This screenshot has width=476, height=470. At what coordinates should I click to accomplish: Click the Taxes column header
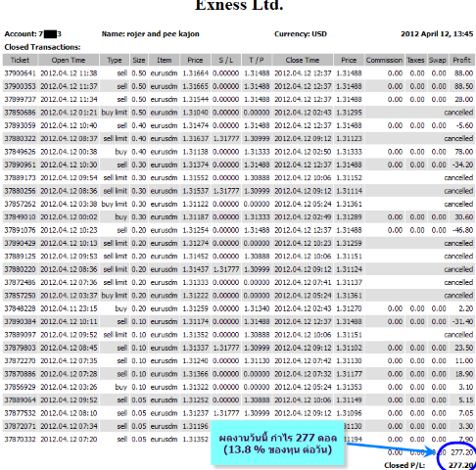click(x=415, y=60)
